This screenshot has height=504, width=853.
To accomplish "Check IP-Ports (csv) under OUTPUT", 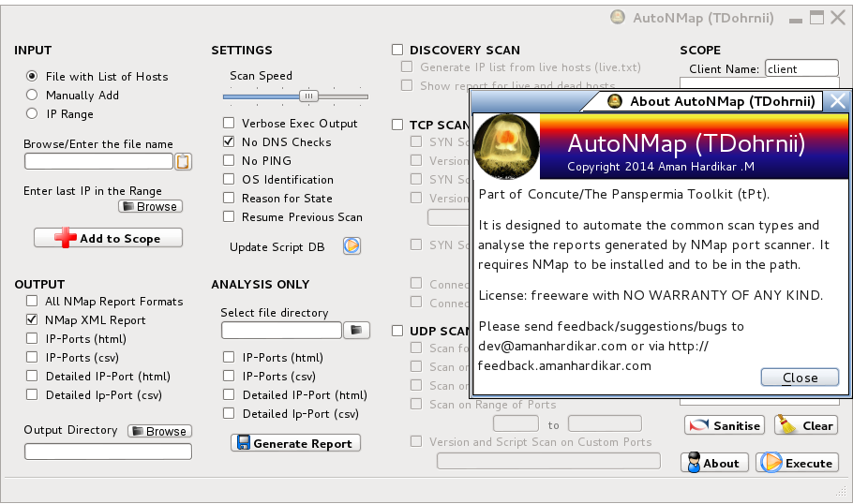I will [32, 357].
